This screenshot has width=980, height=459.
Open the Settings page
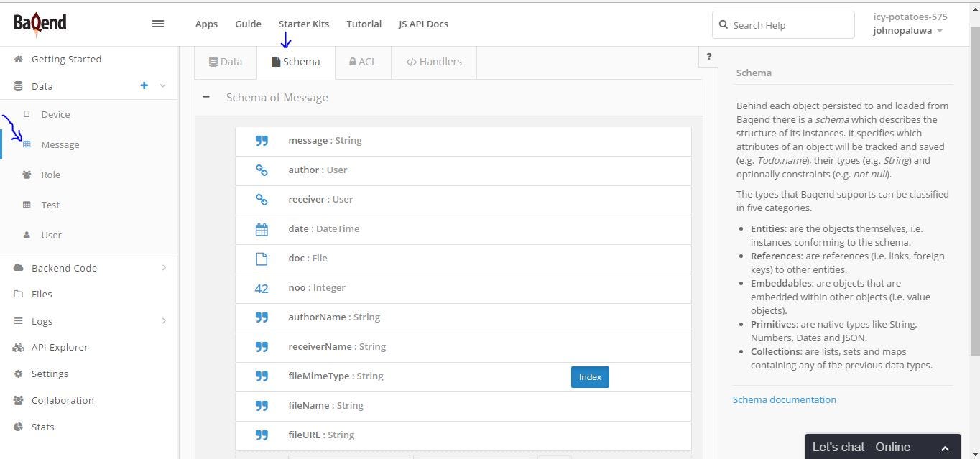point(50,374)
